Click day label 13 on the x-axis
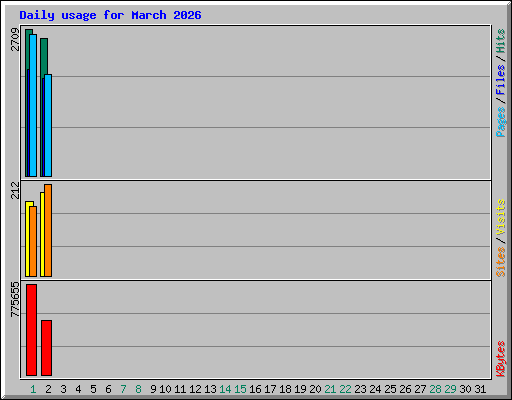This screenshot has height=400, width=512. 210,389
